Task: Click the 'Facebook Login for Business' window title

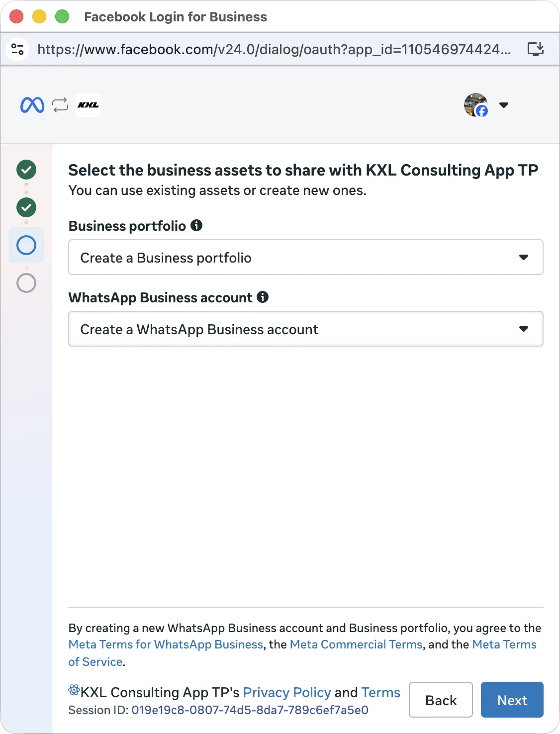Action: [176, 17]
